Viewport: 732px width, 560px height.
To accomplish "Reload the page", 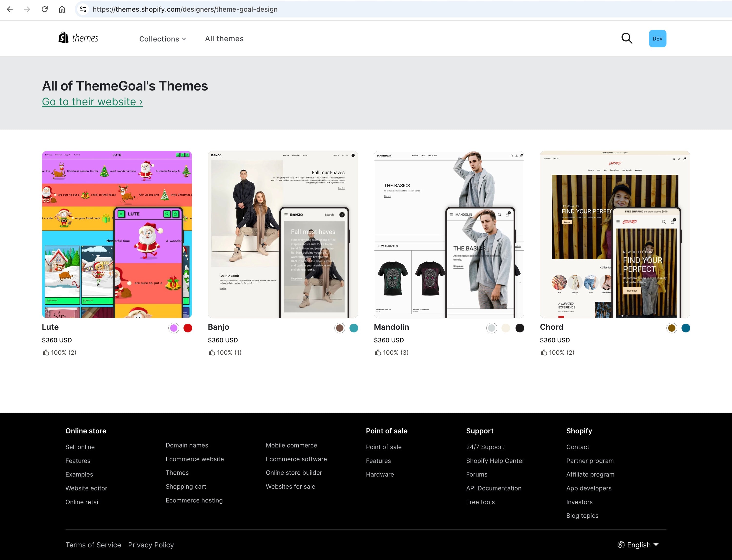I will click(45, 9).
